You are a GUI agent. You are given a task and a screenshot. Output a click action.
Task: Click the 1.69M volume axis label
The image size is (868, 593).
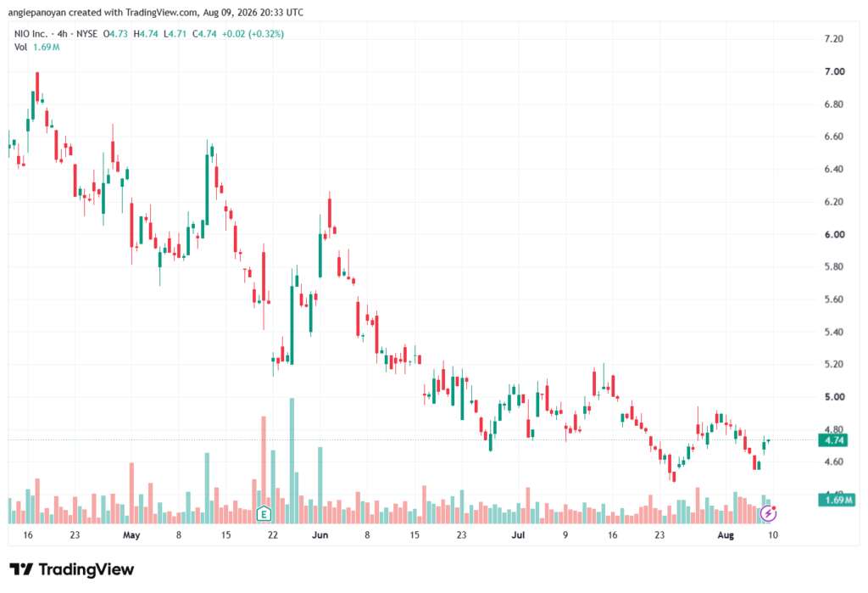coord(837,500)
